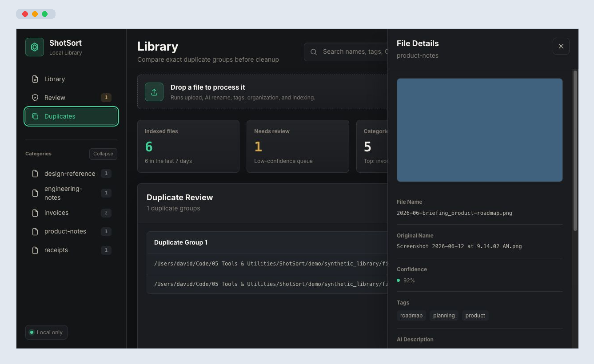Open the Library section in sidebar
Screen dimensions: 594x364
click(71, 79)
